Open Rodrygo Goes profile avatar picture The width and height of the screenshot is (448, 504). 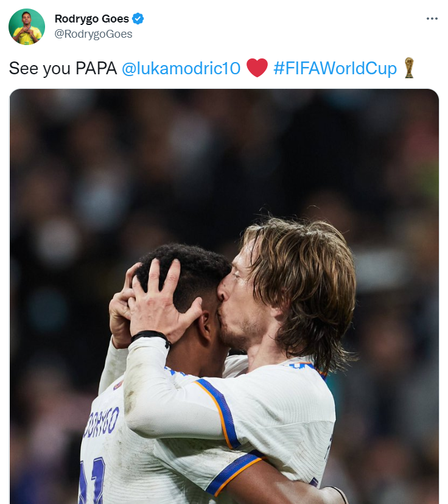click(27, 27)
